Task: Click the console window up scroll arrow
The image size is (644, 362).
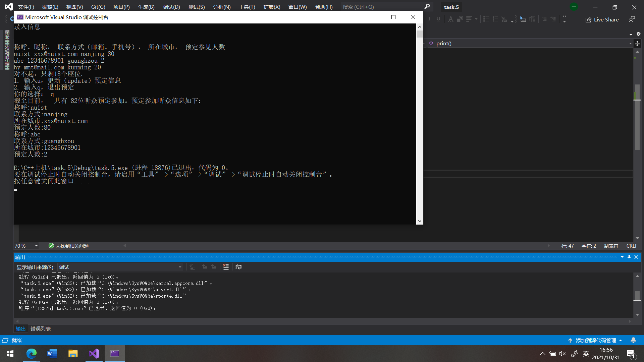Action: [420, 27]
